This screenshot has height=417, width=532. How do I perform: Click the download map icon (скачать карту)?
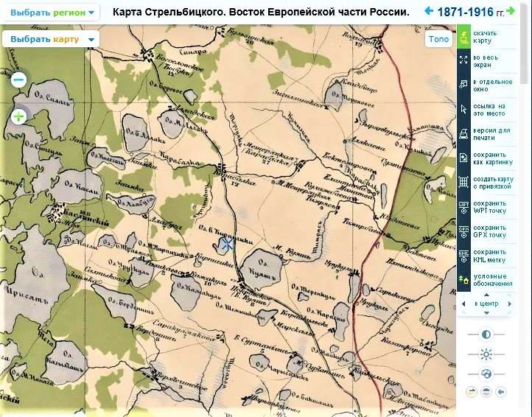tap(464, 37)
